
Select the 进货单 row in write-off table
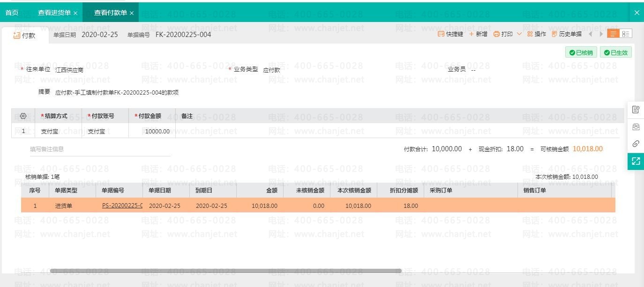[318, 206]
